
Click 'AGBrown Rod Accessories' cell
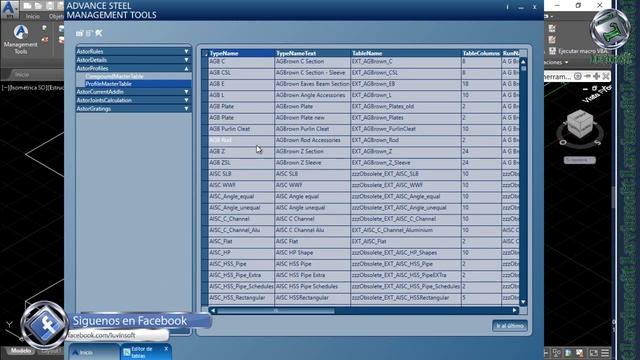tap(313, 140)
